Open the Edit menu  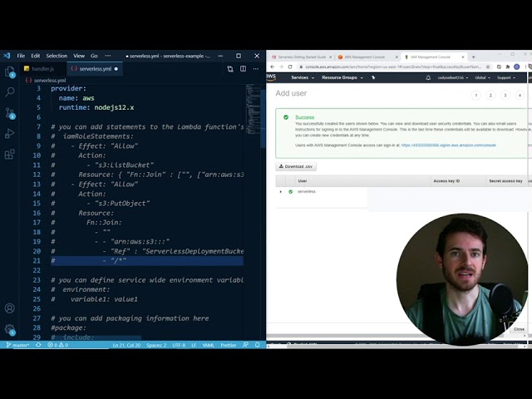click(x=35, y=56)
